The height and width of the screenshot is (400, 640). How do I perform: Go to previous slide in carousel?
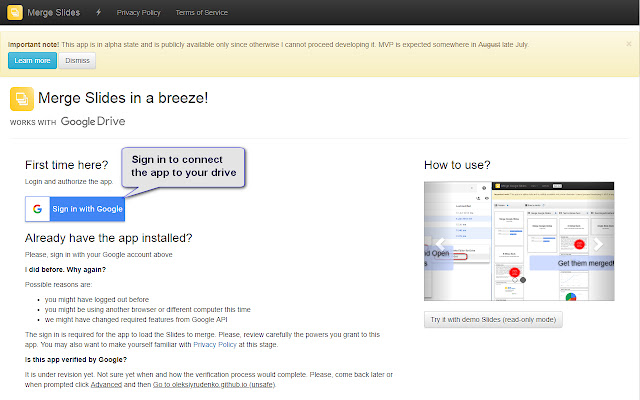tap(440, 244)
